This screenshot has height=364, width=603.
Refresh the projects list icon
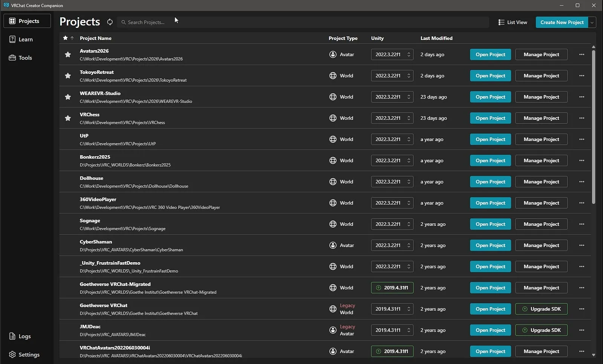pos(110,22)
